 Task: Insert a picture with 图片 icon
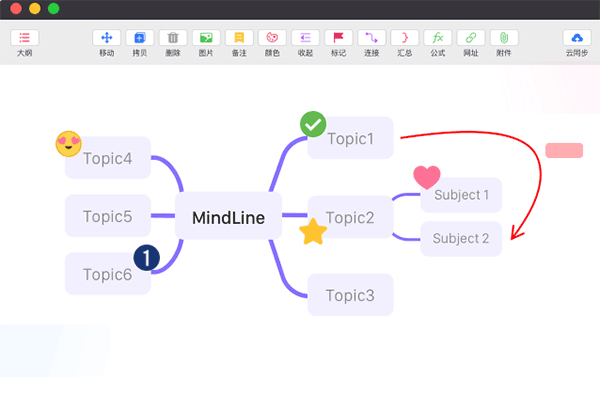[206, 38]
